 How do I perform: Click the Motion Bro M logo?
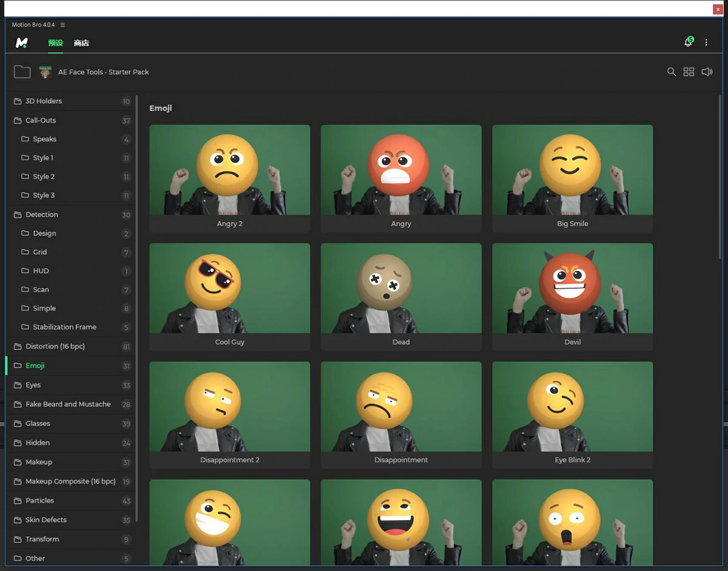[x=22, y=42]
